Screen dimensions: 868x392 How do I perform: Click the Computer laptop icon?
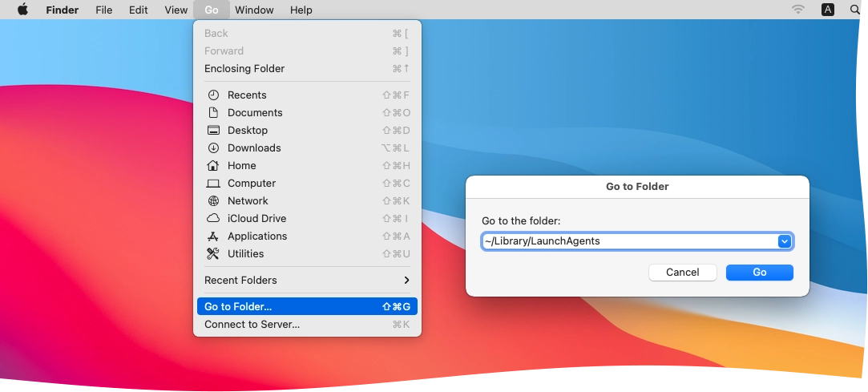(213, 184)
